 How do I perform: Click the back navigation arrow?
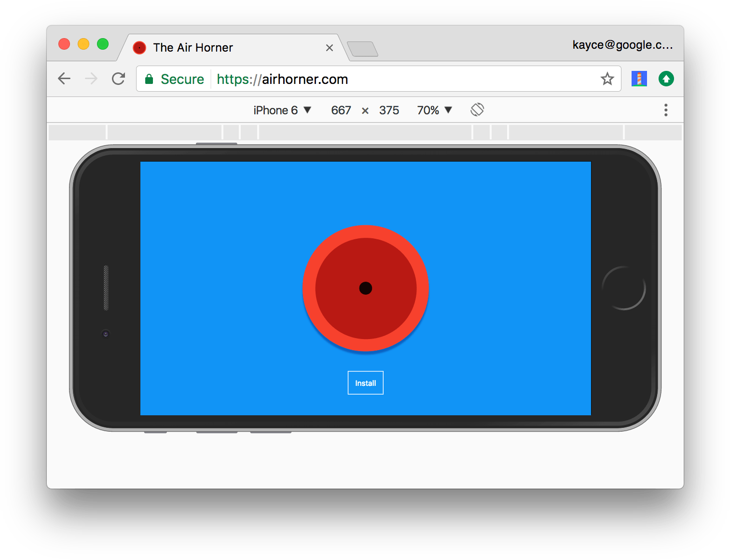click(64, 79)
